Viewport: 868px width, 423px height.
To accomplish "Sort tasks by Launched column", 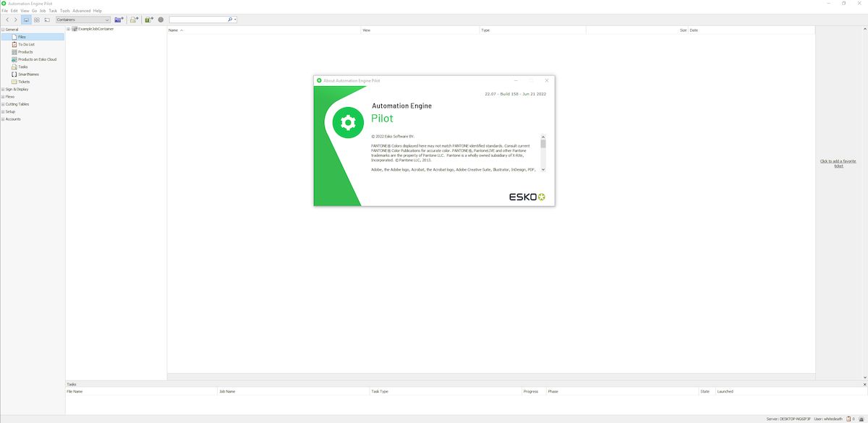I will point(791,391).
